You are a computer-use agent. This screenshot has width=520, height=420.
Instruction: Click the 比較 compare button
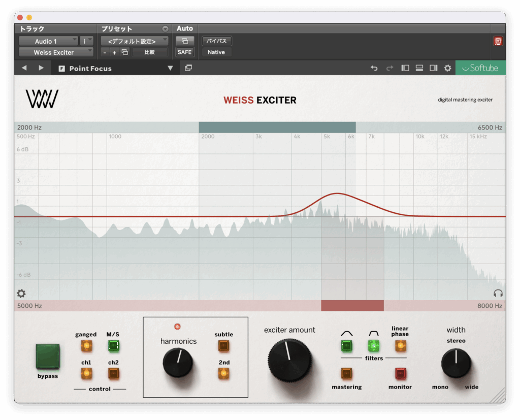click(150, 52)
